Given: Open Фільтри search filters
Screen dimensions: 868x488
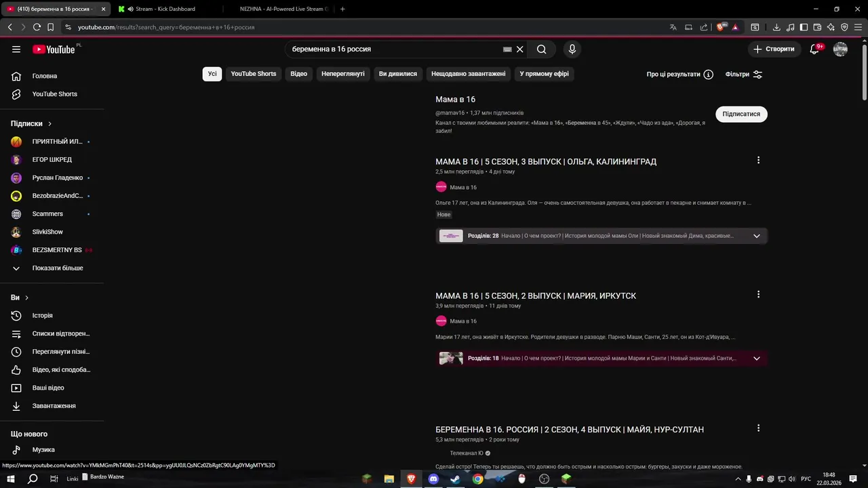Looking at the screenshot, I should click(x=744, y=75).
